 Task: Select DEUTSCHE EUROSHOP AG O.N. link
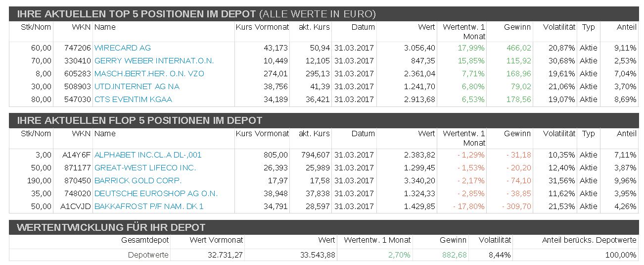156,194
